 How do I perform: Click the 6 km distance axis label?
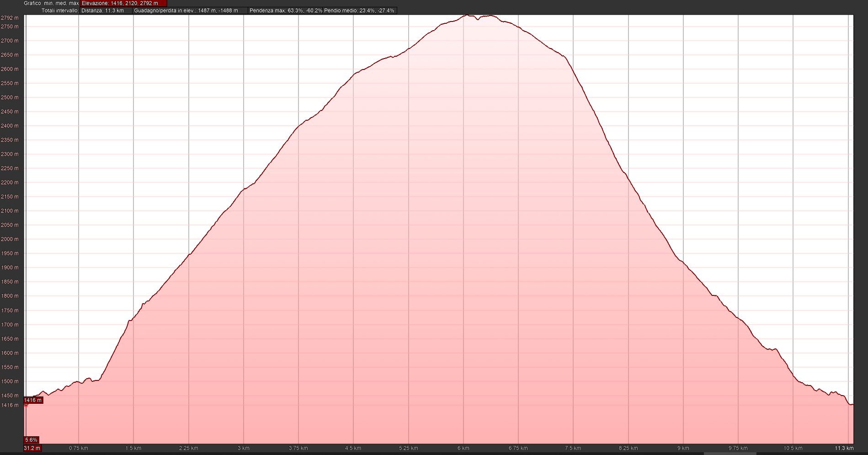click(463, 448)
